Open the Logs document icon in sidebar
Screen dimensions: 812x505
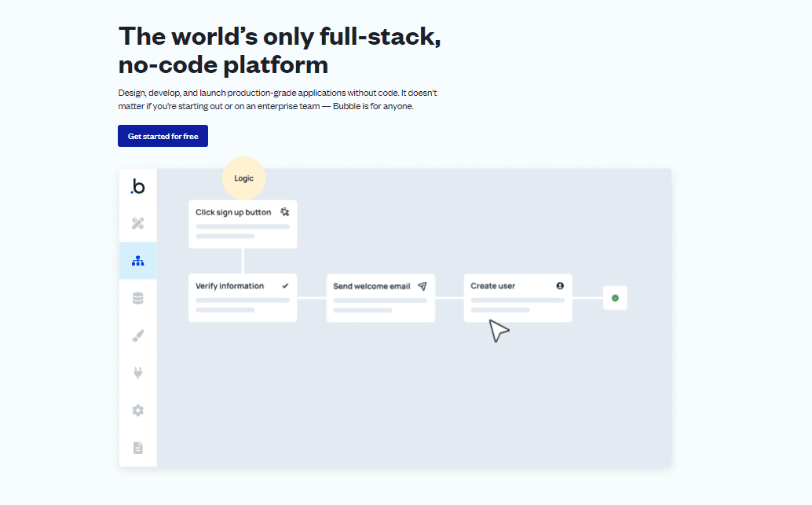pos(137,448)
